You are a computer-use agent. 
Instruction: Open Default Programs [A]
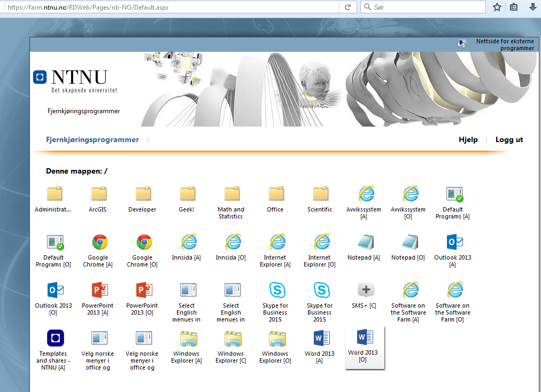[x=453, y=202]
